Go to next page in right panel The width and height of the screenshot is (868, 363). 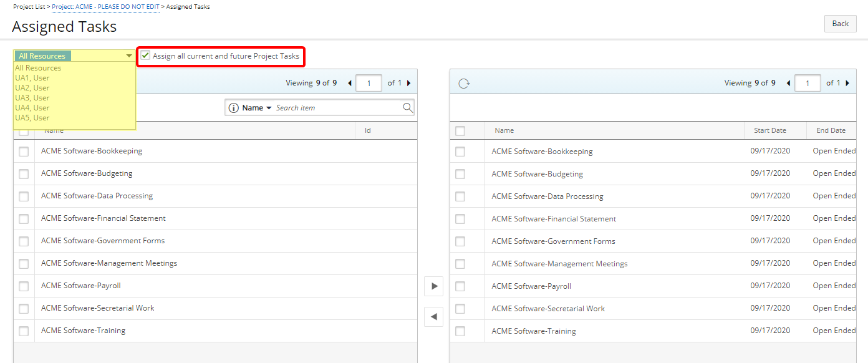click(847, 83)
